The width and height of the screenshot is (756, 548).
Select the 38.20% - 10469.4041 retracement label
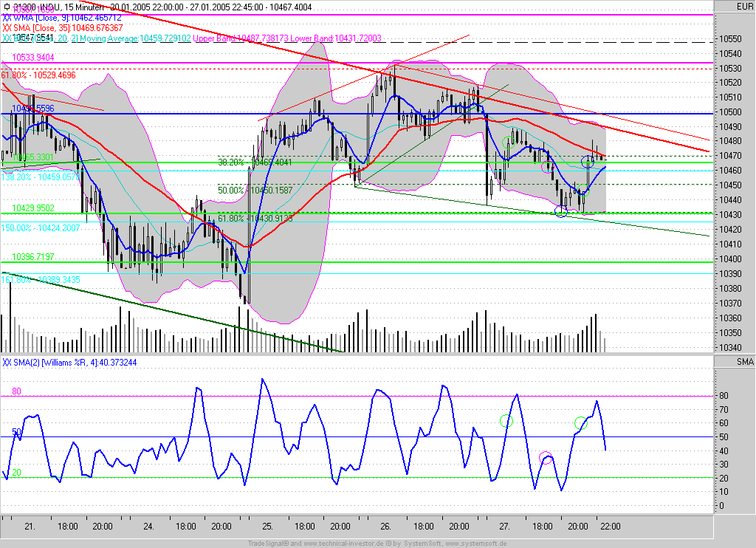pos(255,162)
